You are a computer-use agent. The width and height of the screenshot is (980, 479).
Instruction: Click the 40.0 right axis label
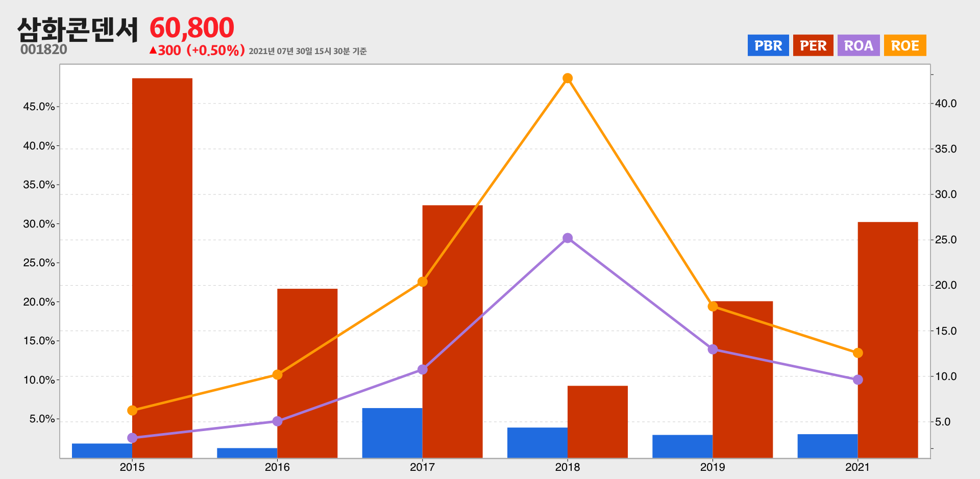tap(946, 104)
